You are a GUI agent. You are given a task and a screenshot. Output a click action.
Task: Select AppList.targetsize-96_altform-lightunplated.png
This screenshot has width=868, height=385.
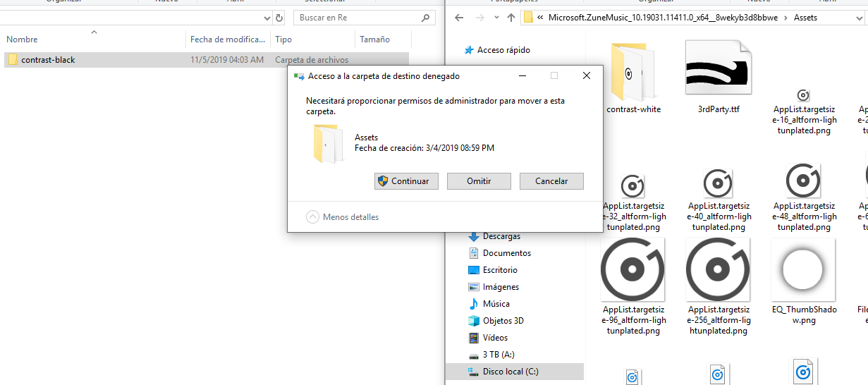633,287
